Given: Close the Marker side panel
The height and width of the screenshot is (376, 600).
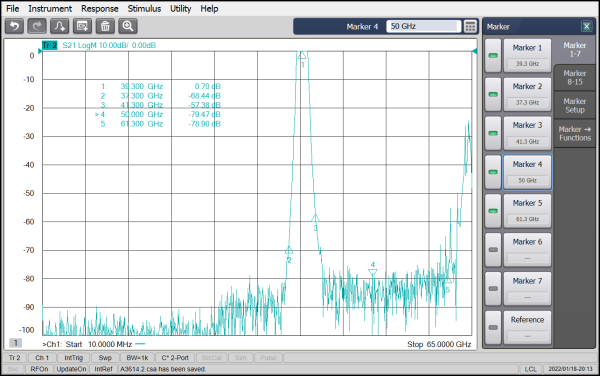Looking at the screenshot, I should [x=586, y=26].
